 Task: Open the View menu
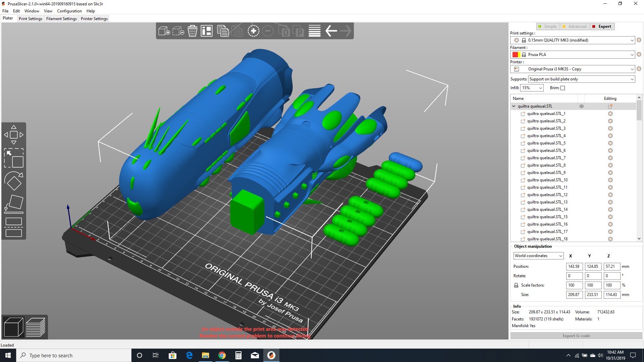tap(48, 11)
